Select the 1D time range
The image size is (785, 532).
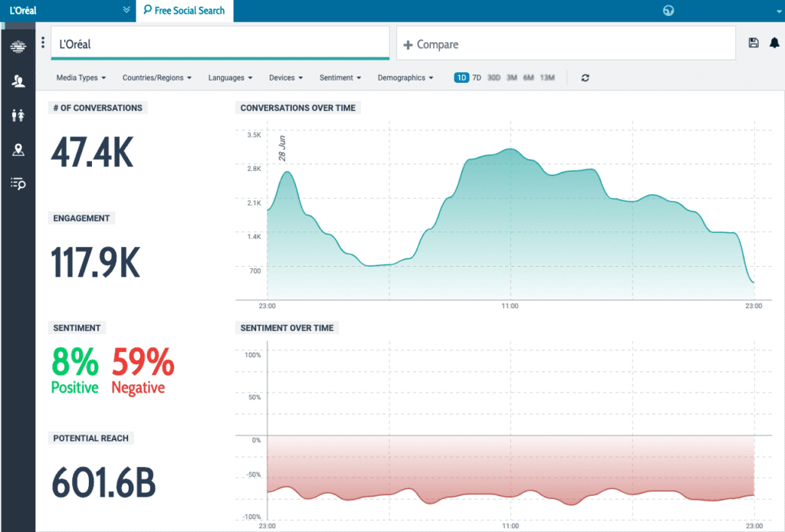click(461, 78)
